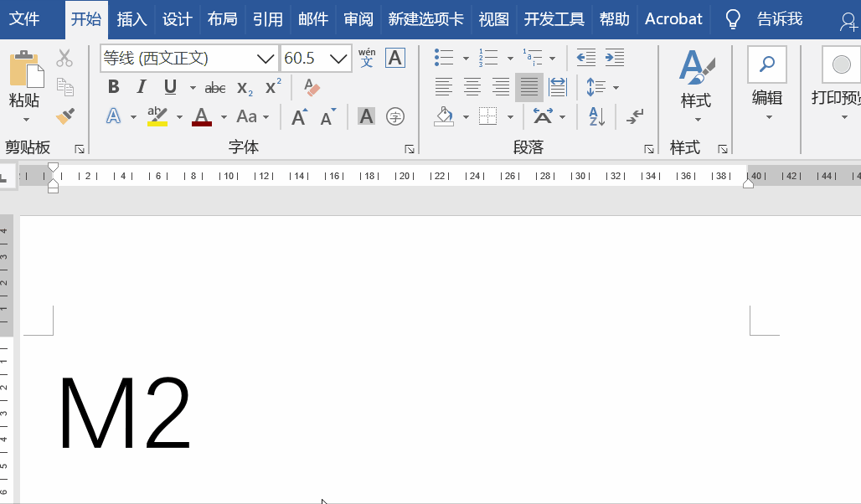
Task: Switch to the Insert (插入) tab
Action: 131,19
